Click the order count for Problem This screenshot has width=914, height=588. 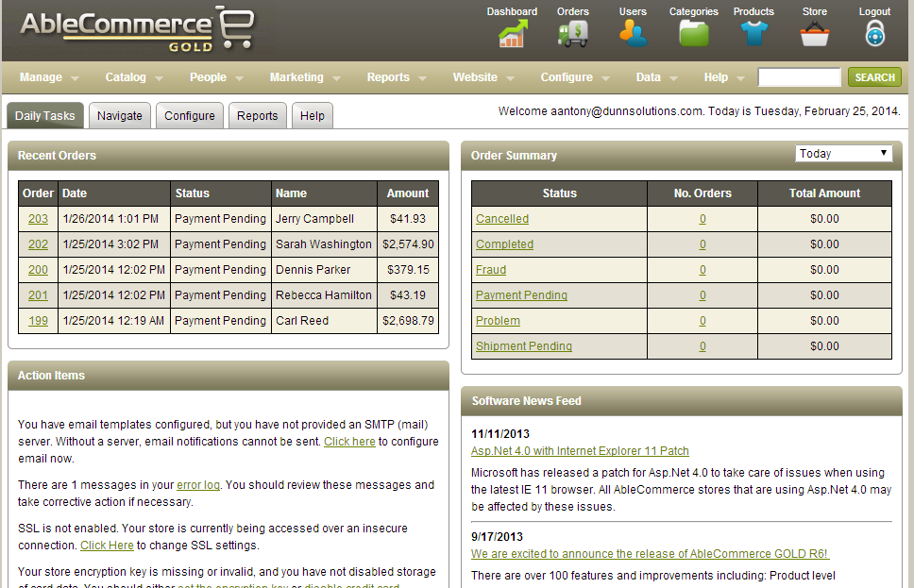[702, 321]
